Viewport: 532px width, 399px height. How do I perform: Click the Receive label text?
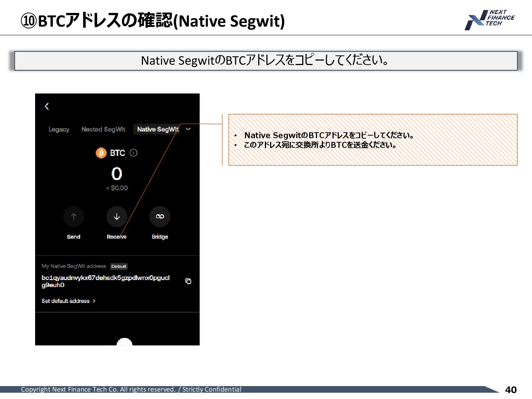[117, 237]
